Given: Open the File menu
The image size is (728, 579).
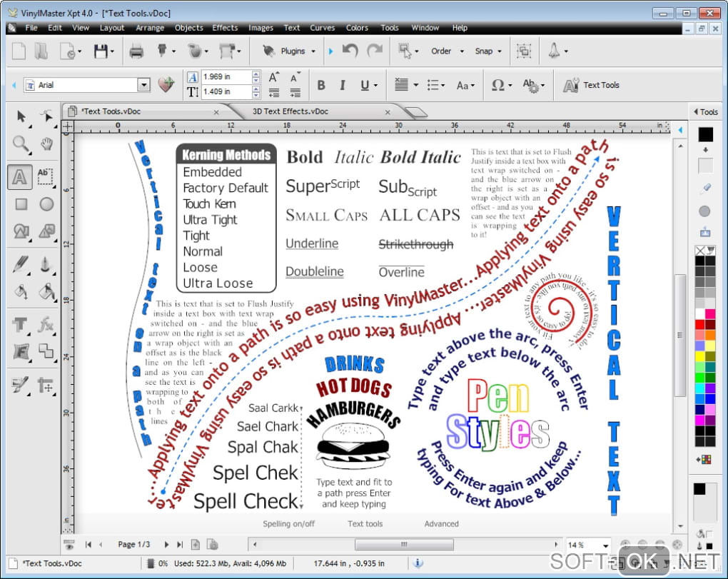Looking at the screenshot, I should coord(31,28).
